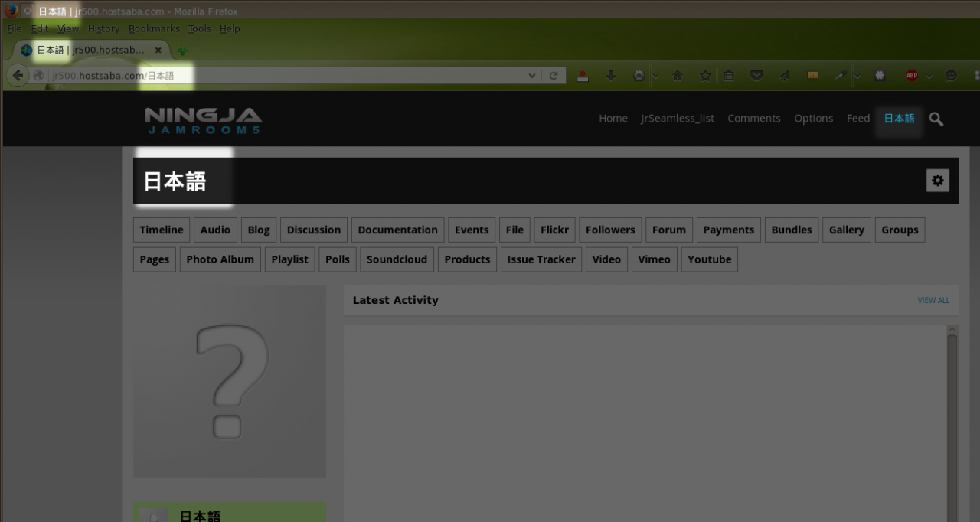Open the ruler measure tool icon
Viewport: 980px width, 522px height.
pos(812,76)
